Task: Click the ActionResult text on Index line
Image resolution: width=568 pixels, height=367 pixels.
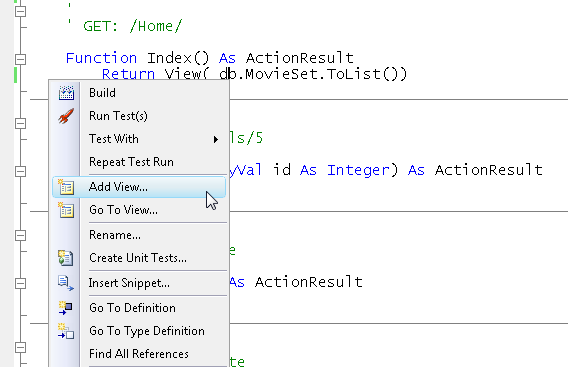Action: pyautogui.click(x=300, y=58)
